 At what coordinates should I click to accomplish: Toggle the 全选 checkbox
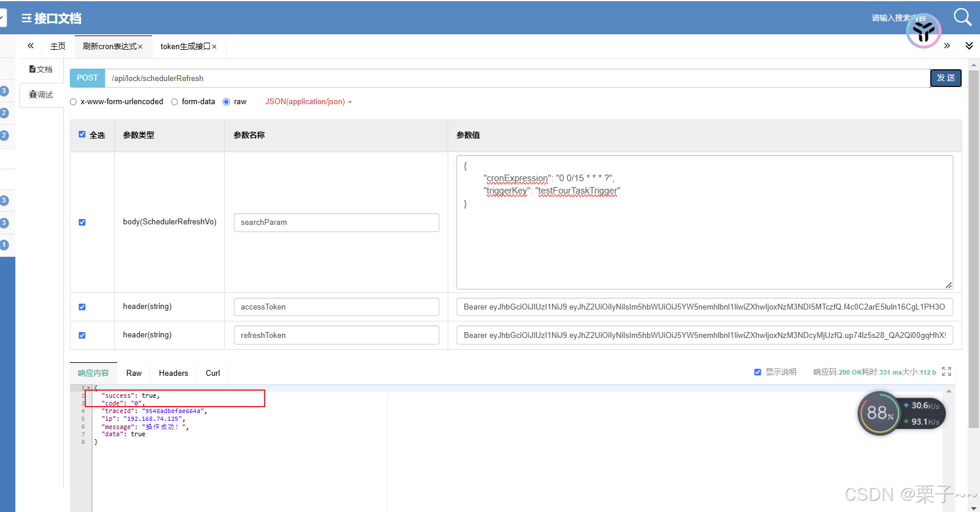coord(82,134)
